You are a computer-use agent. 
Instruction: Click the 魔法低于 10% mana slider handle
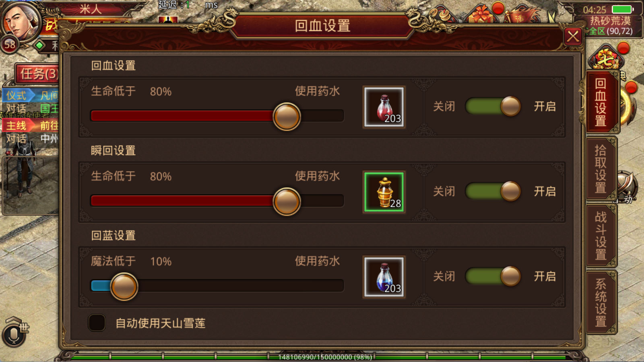click(x=124, y=286)
